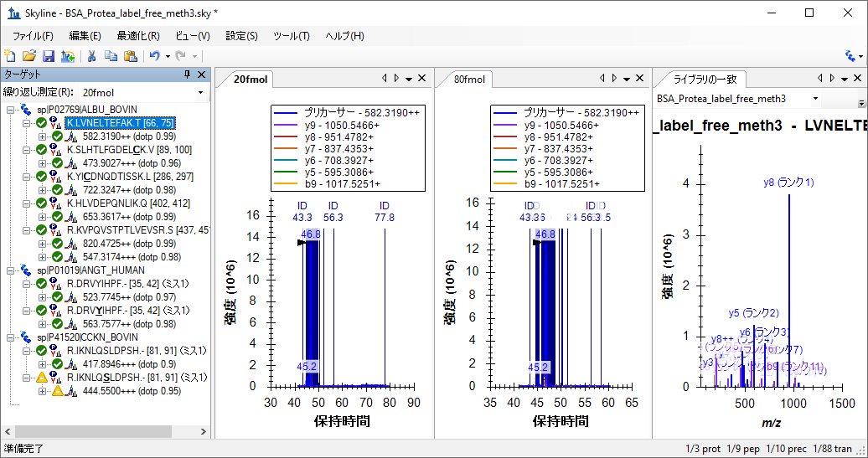Screen dimensions: 868x458
Task: Save the document with the floppy disk icon
Action: 49,56
